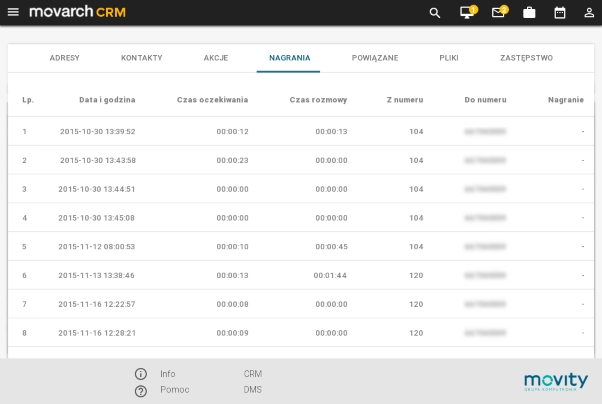Click the Pomoc question mark icon
Image resolution: width=602 pixels, height=404 pixels.
click(141, 390)
